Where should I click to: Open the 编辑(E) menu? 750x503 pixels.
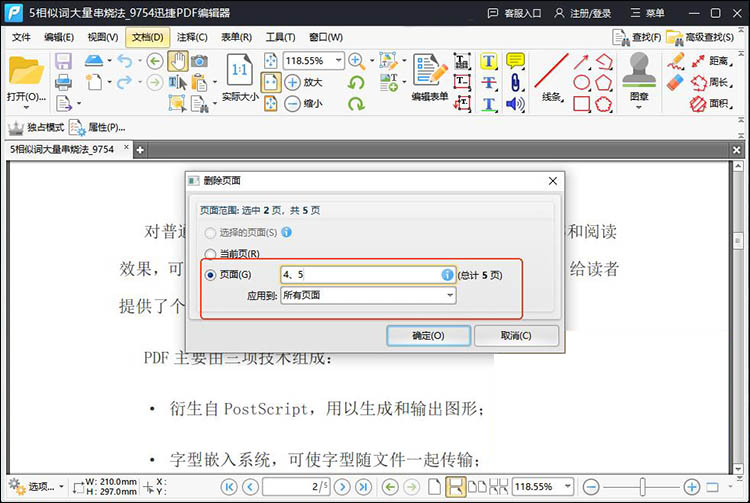coord(59,37)
